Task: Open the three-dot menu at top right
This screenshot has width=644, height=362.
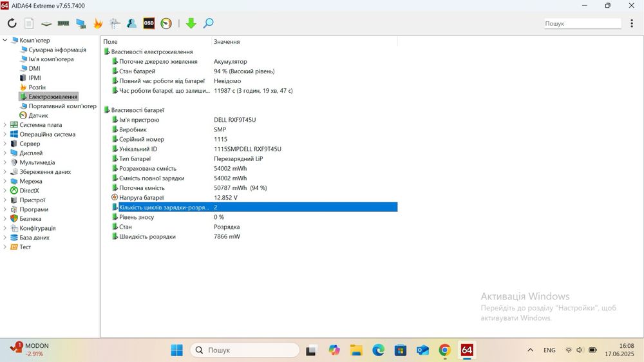Action: (x=632, y=23)
